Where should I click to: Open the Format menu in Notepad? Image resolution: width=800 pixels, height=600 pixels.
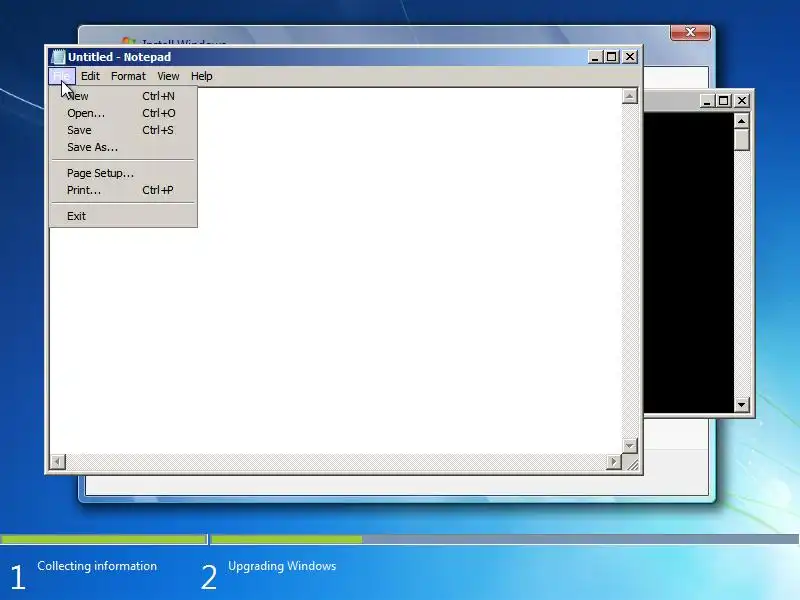tap(128, 76)
